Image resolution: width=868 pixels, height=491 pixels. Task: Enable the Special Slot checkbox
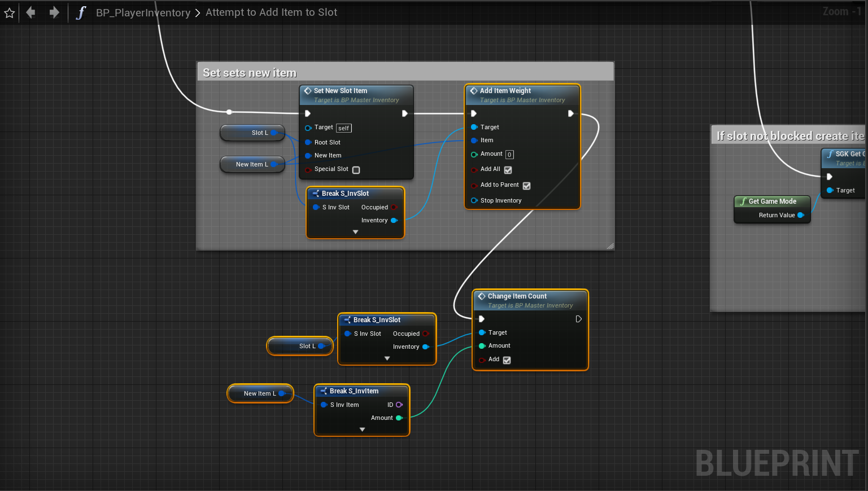(356, 170)
